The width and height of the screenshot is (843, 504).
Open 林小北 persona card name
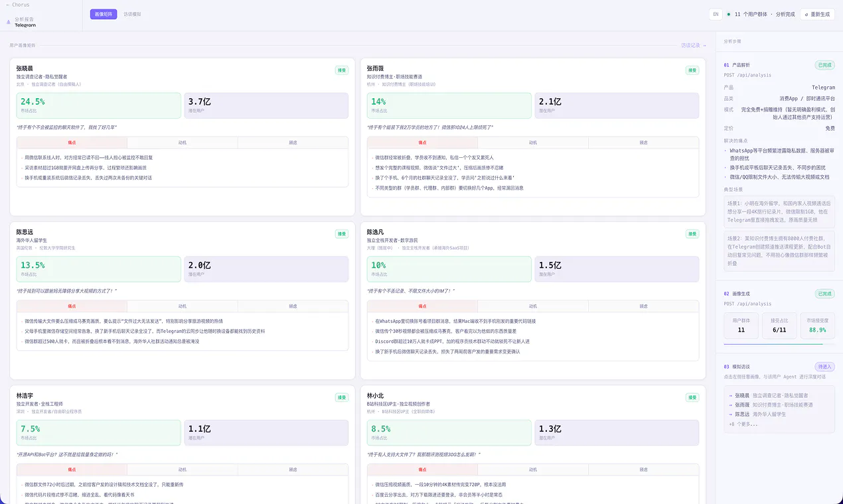[375, 396]
